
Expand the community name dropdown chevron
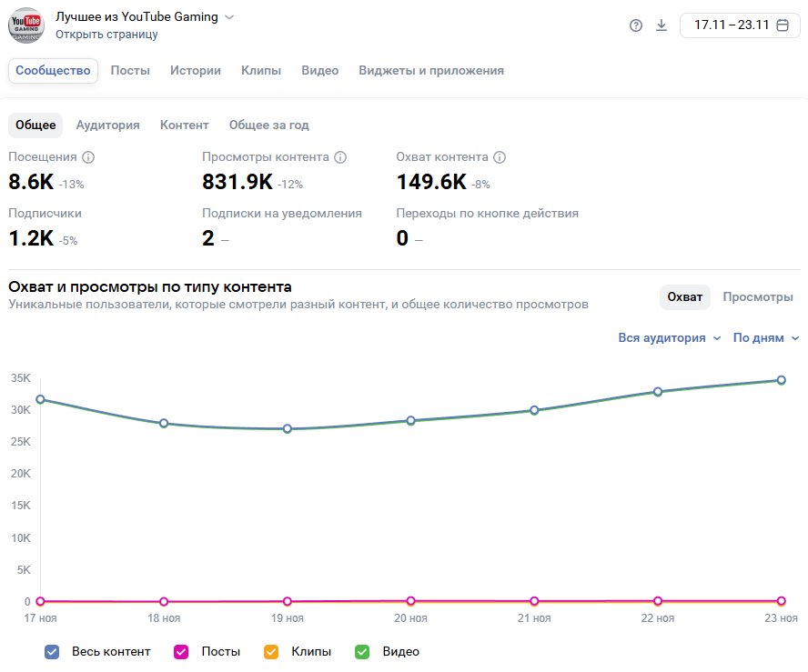pyautogui.click(x=229, y=17)
